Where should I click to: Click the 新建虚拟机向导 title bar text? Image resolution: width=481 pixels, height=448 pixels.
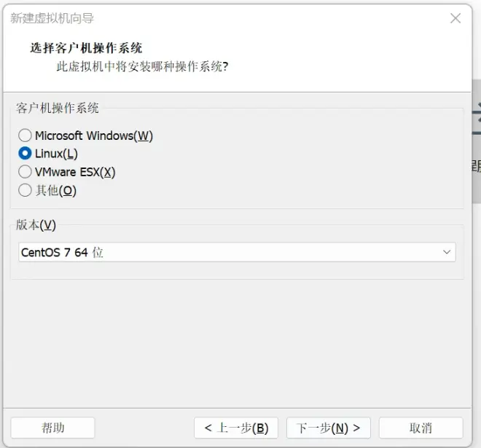click(52, 18)
